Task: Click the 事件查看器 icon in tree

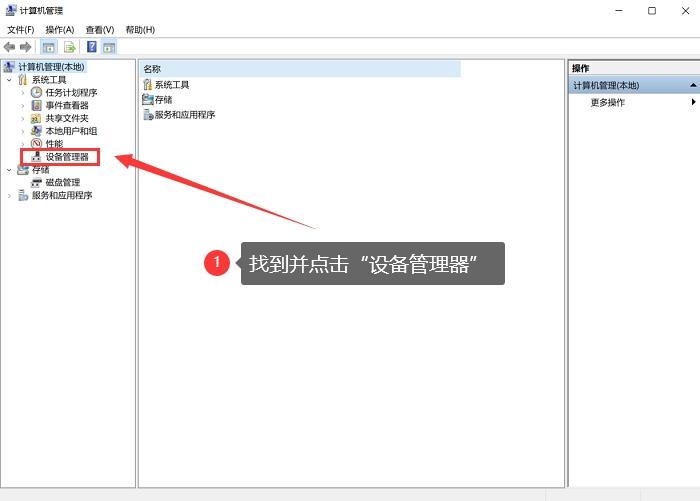Action: click(x=36, y=105)
